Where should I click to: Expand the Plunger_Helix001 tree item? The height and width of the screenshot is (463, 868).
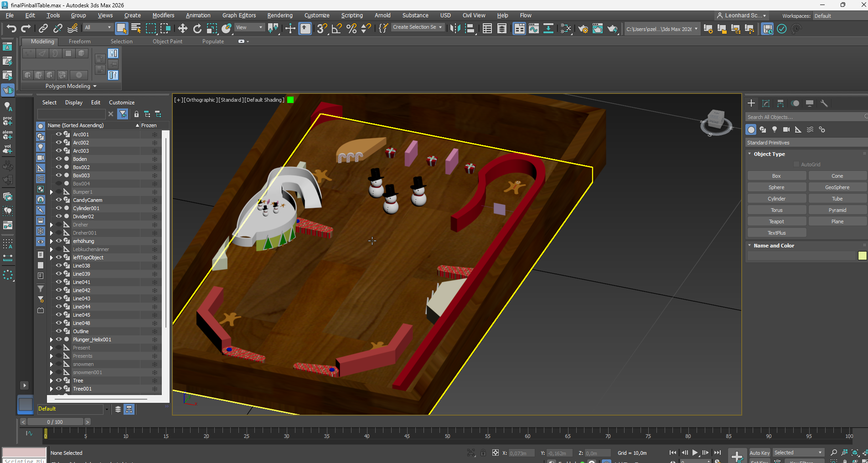click(x=51, y=340)
